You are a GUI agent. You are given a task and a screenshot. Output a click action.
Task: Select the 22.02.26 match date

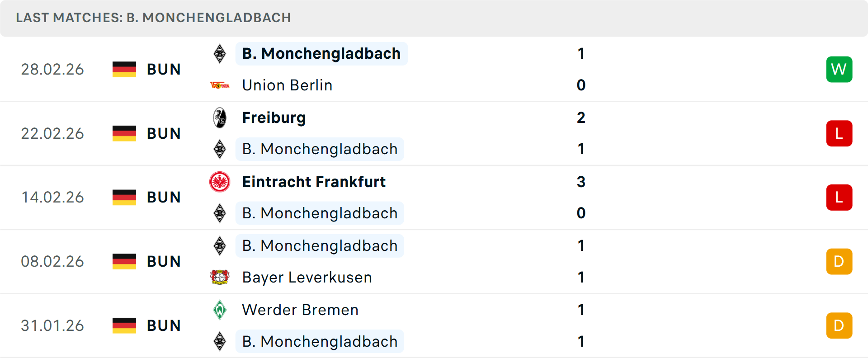click(x=52, y=133)
